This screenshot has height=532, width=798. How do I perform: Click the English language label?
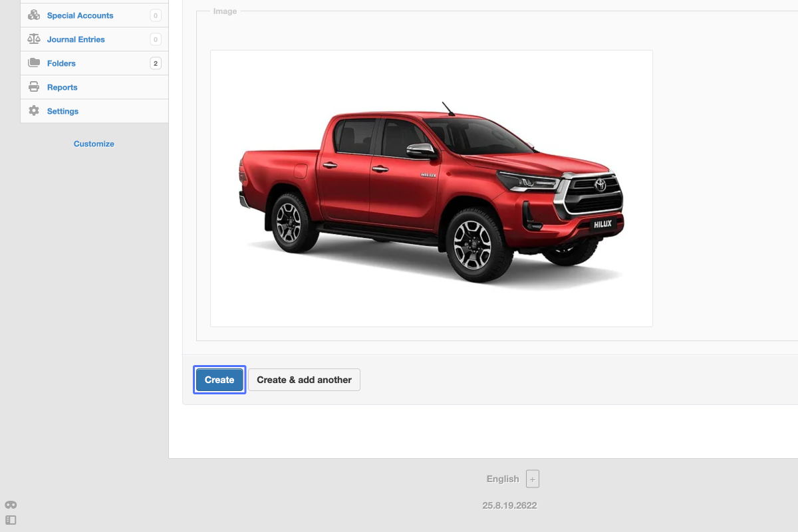pos(503,479)
